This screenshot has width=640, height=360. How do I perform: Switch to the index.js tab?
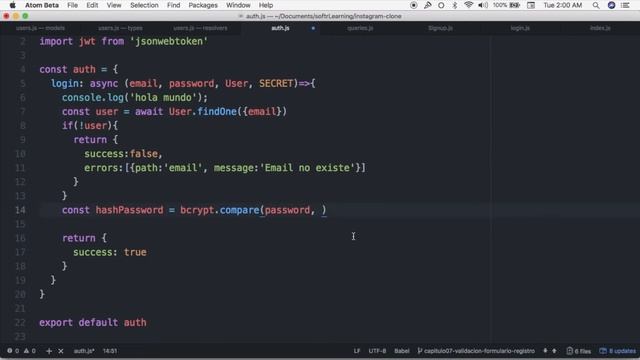(600, 28)
